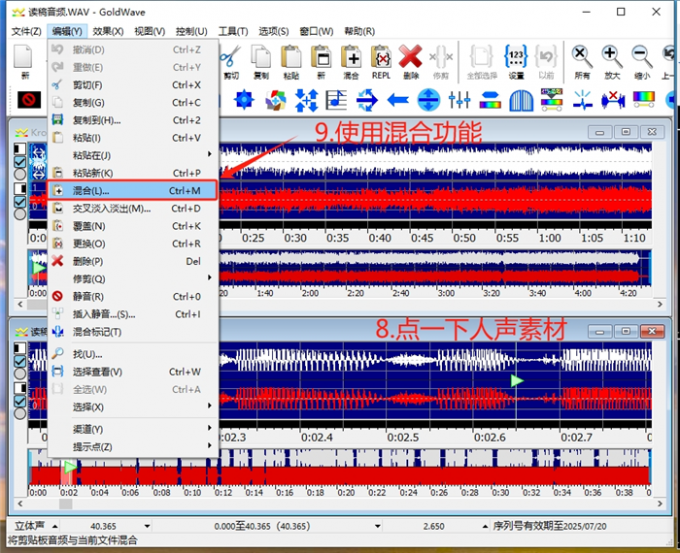
Task: Expand the 提示点(Z) submenu
Action: pos(133,447)
